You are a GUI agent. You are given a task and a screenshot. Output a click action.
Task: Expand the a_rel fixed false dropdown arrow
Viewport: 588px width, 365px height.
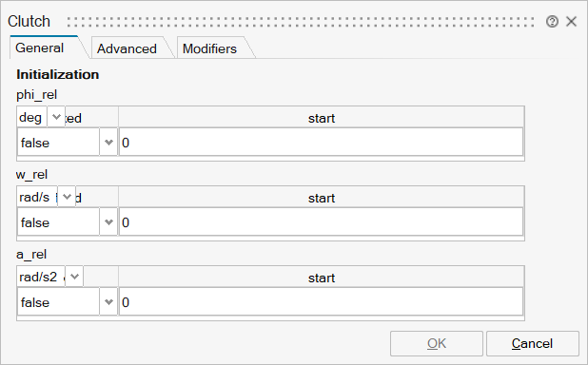pos(108,302)
